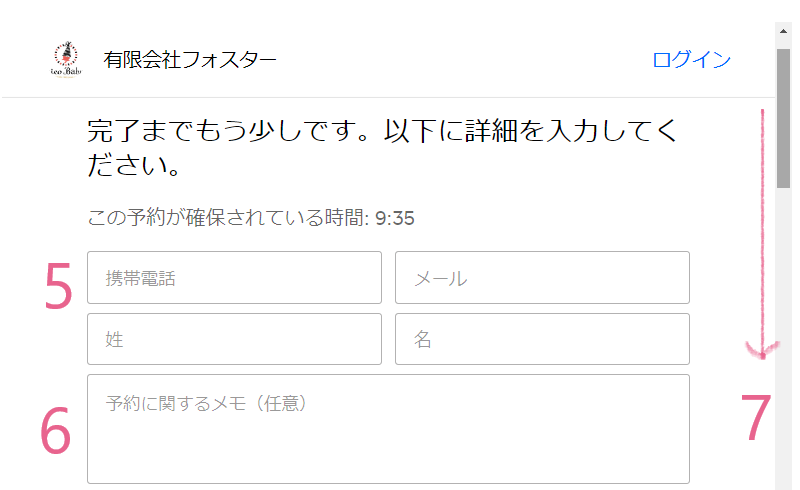This screenshot has width=800, height=490.
Task: Open the ログイン login link
Action: coord(691,60)
